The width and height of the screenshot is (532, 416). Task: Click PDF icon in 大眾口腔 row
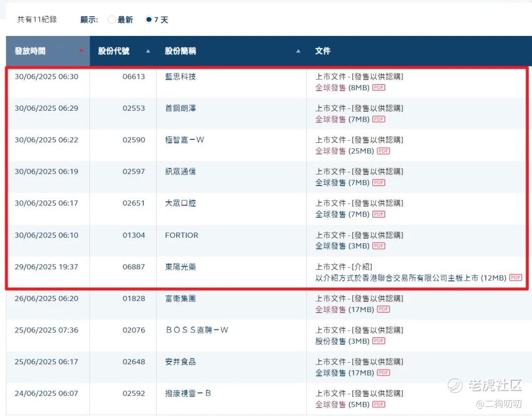click(379, 214)
